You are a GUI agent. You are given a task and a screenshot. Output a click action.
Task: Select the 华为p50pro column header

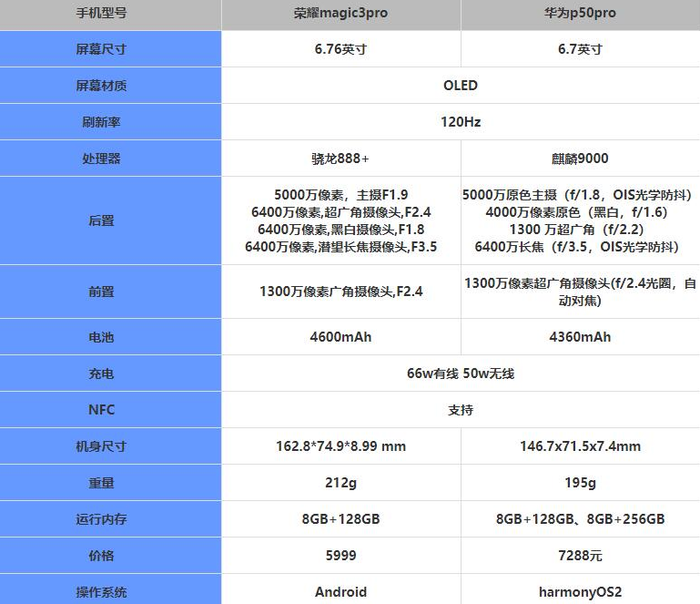tap(580, 15)
